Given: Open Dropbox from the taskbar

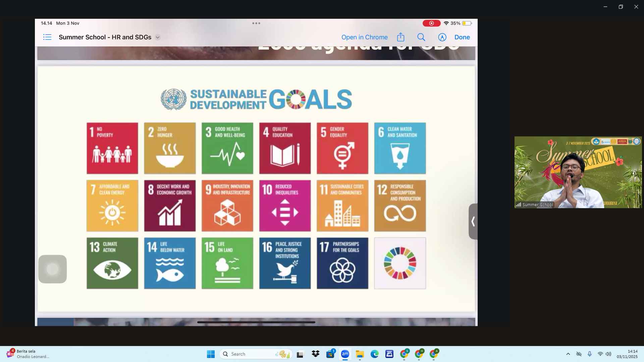Looking at the screenshot, I should tap(315, 354).
